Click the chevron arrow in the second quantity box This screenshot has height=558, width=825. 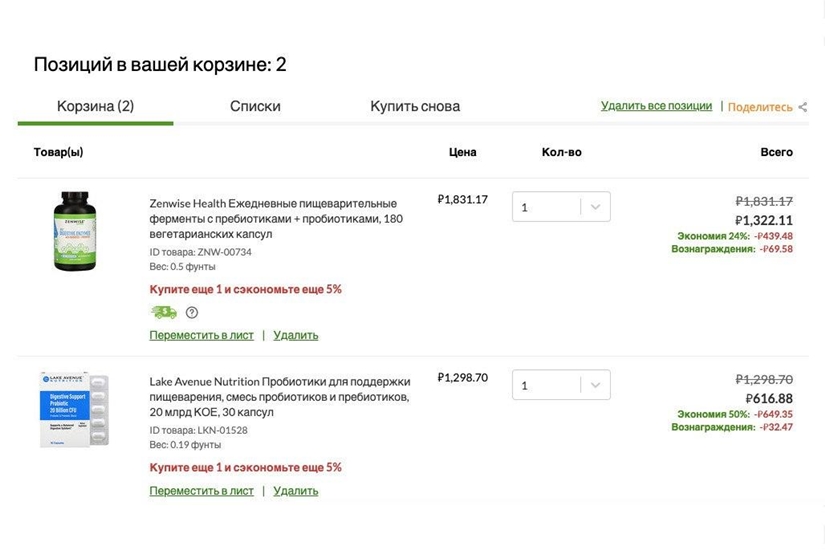click(595, 385)
